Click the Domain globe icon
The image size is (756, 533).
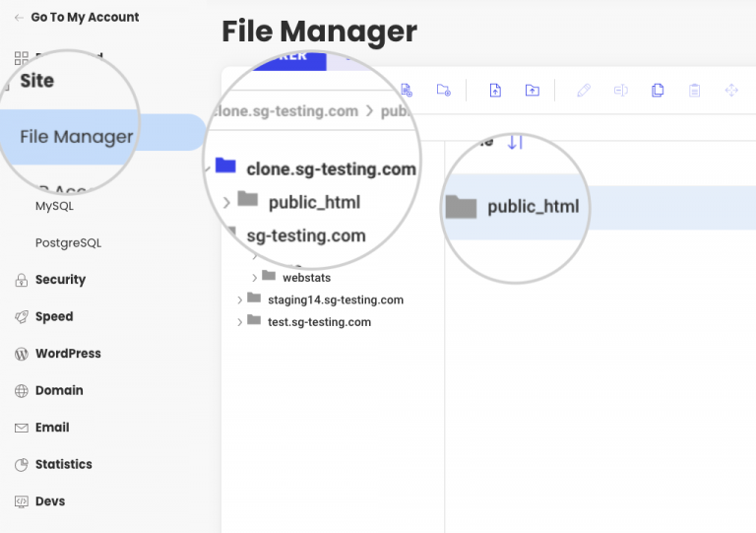[x=22, y=391]
